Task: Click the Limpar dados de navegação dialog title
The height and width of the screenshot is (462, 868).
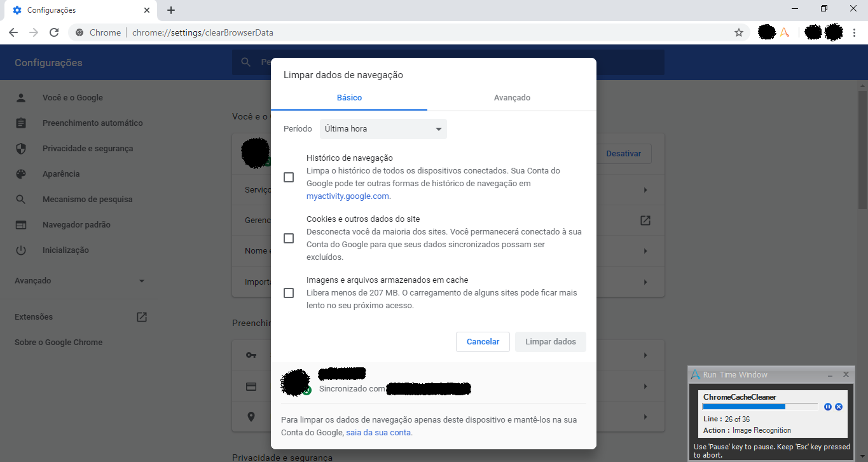Action: click(343, 75)
